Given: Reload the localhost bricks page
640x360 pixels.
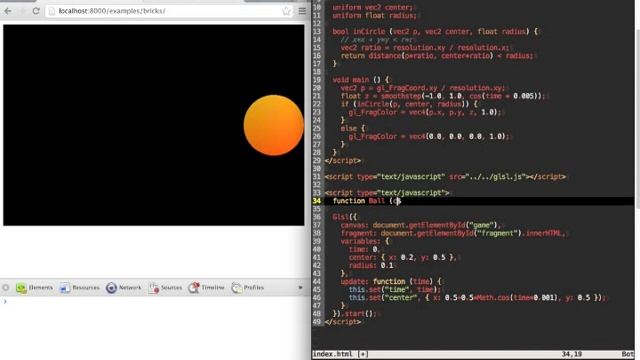Looking at the screenshot, I should [x=36, y=11].
